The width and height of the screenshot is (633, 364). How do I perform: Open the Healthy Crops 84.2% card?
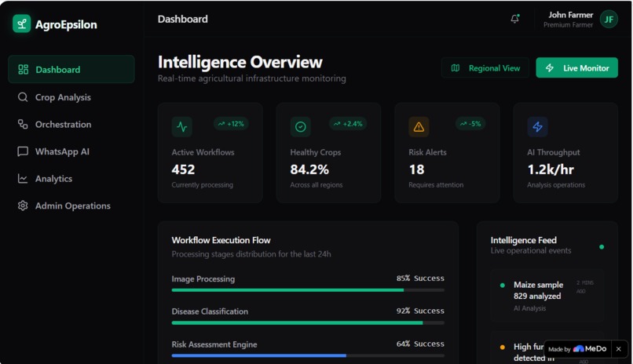click(x=328, y=153)
